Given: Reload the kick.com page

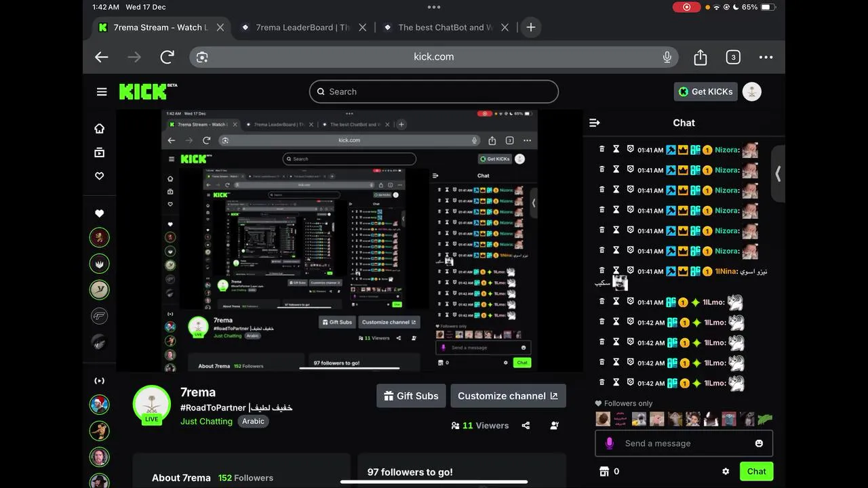Looking at the screenshot, I should (167, 57).
